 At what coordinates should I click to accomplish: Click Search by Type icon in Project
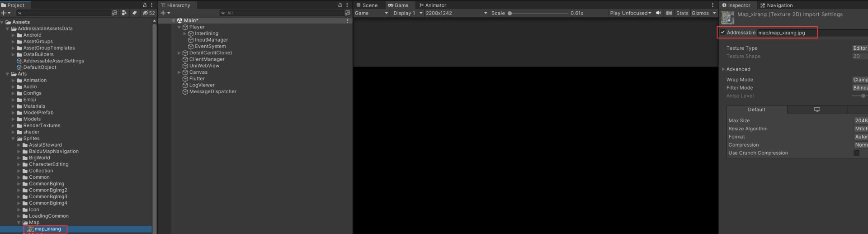pos(124,13)
